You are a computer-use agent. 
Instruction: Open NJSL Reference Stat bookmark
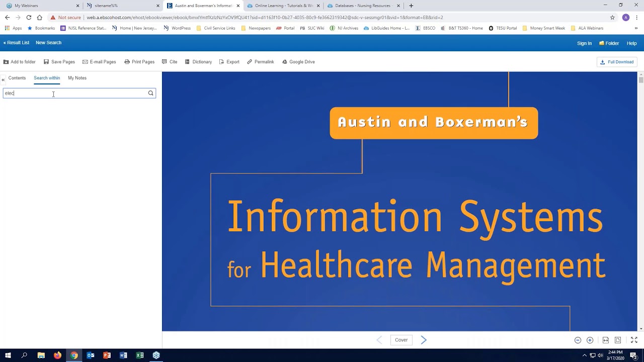[x=84, y=28]
